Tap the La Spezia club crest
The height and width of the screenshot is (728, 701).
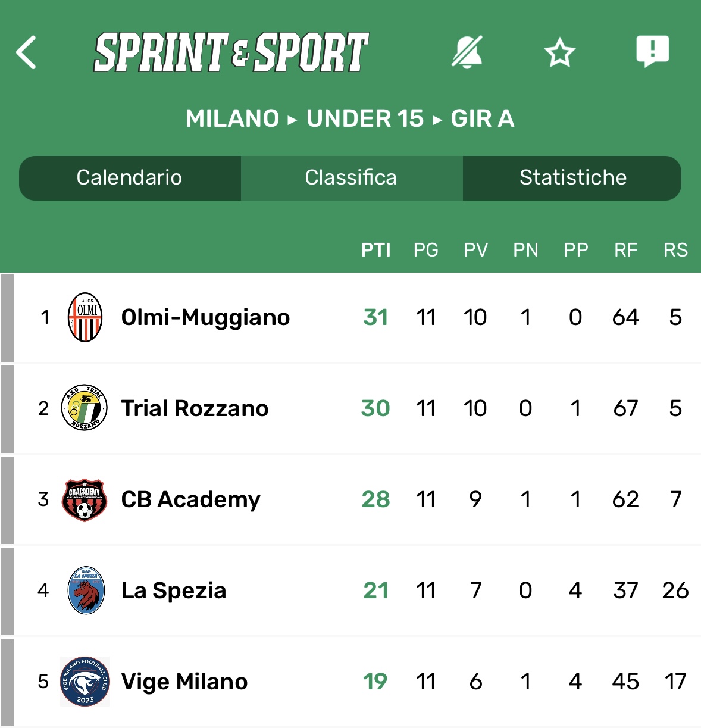click(86, 590)
